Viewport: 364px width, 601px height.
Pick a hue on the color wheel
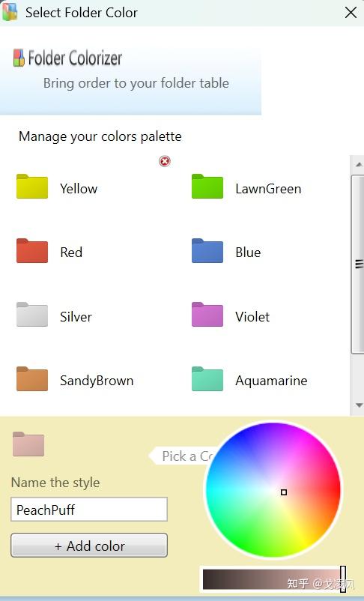[273, 490]
